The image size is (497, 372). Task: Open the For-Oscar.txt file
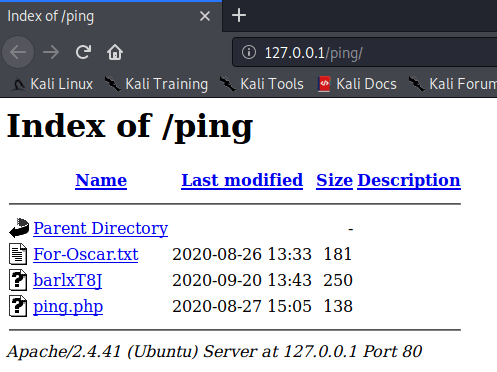coord(86,254)
